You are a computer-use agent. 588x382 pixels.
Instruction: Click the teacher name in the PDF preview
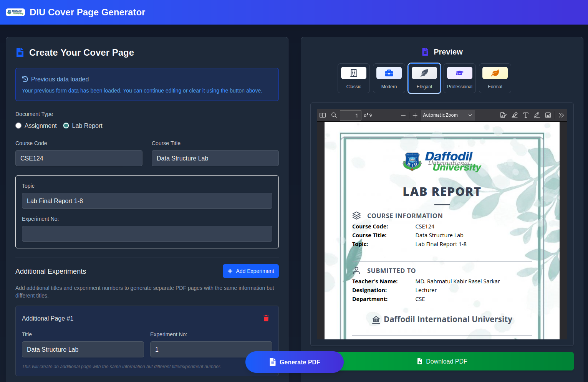click(x=457, y=281)
